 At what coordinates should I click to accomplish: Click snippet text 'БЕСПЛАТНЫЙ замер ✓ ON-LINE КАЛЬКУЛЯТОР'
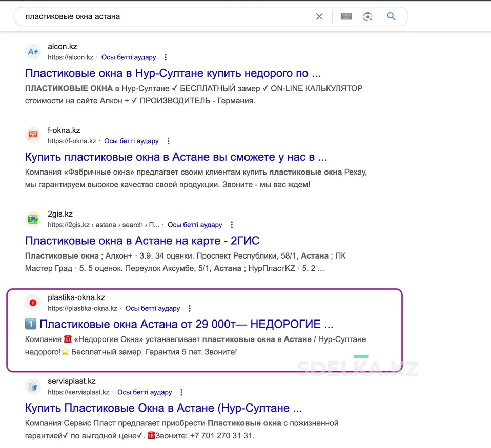tap(271, 88)
